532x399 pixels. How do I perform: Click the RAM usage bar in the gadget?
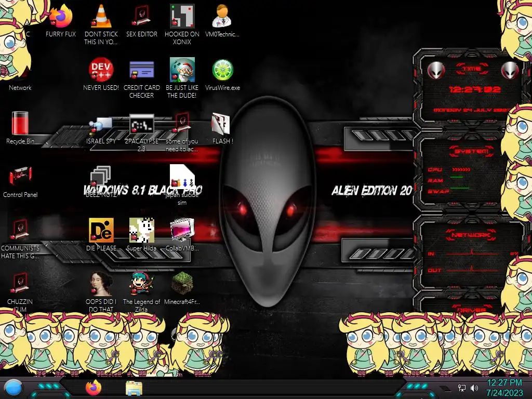tap(457, 177)
